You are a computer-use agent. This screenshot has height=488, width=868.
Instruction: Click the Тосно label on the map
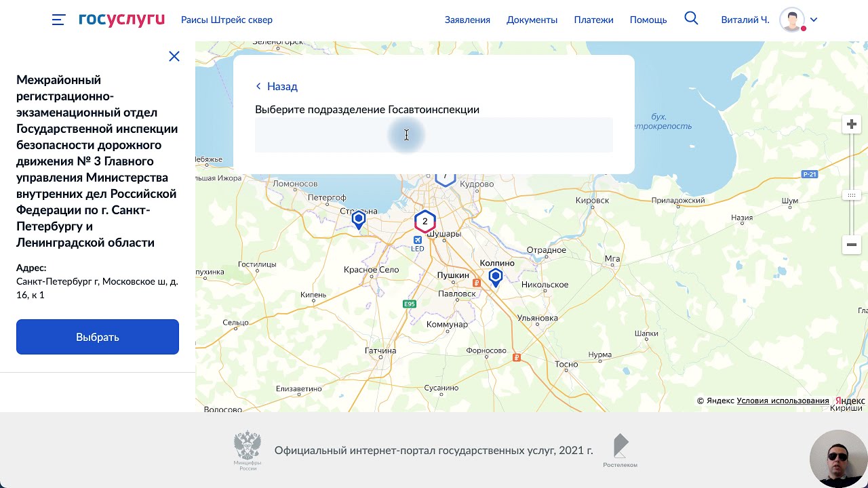tap(566, 364)
